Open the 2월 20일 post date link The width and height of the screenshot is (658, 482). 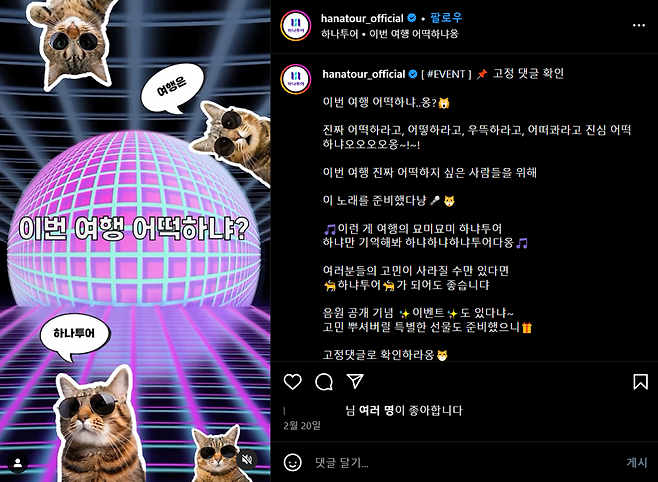[302, 426]
